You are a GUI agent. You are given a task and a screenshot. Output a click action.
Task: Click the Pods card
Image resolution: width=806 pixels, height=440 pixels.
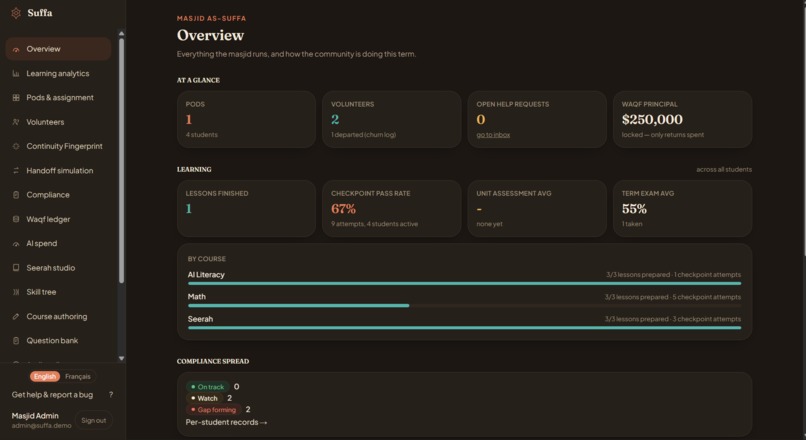pos(246,119)
